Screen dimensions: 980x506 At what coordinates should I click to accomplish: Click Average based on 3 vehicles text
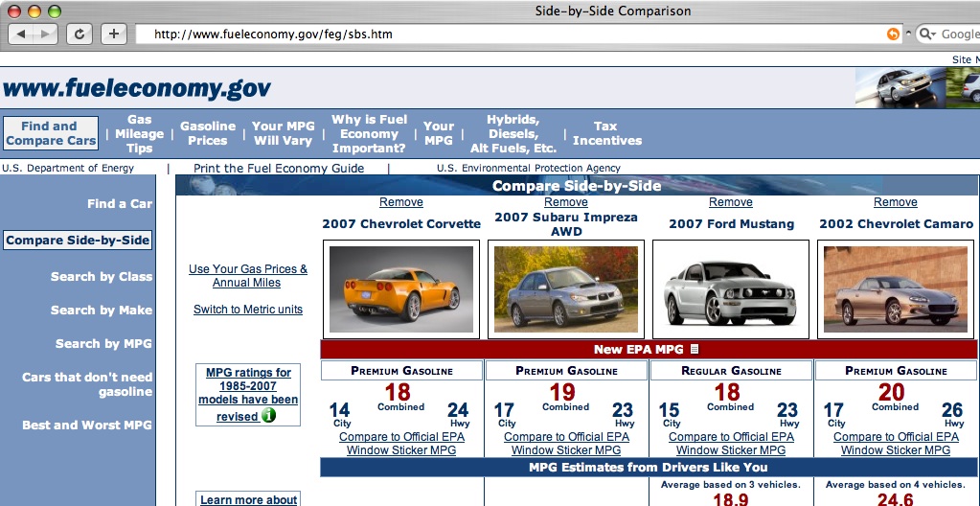(731, 485)
